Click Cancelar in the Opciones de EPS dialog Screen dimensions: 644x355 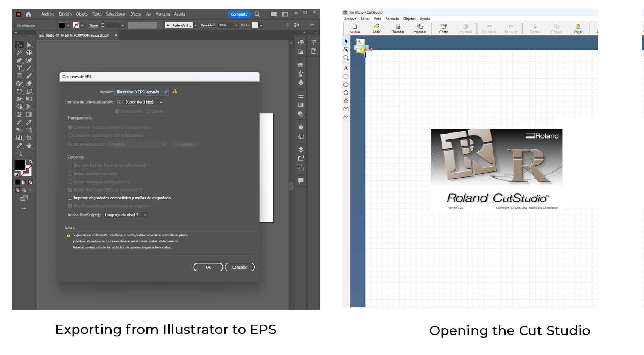pyautogui.click(x=240, y=267)
